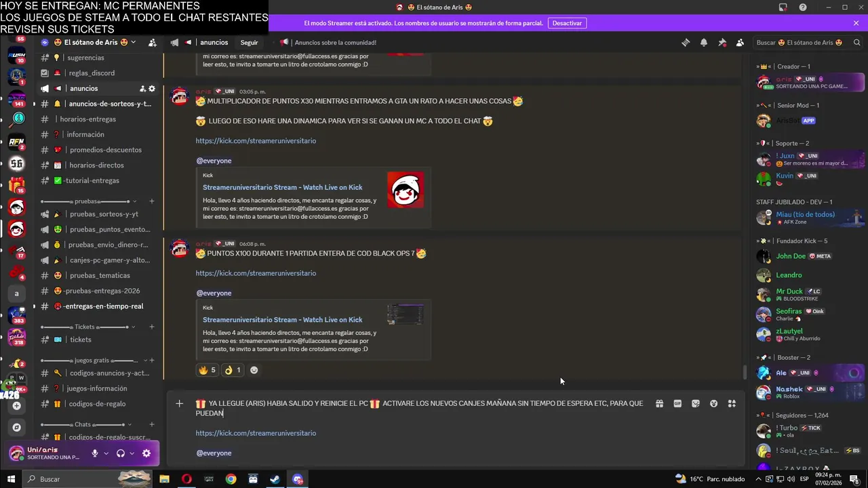Viewport: 868px width, 488px height.
Task: Collapse the juegos gratis category
Action: [93, 361]
